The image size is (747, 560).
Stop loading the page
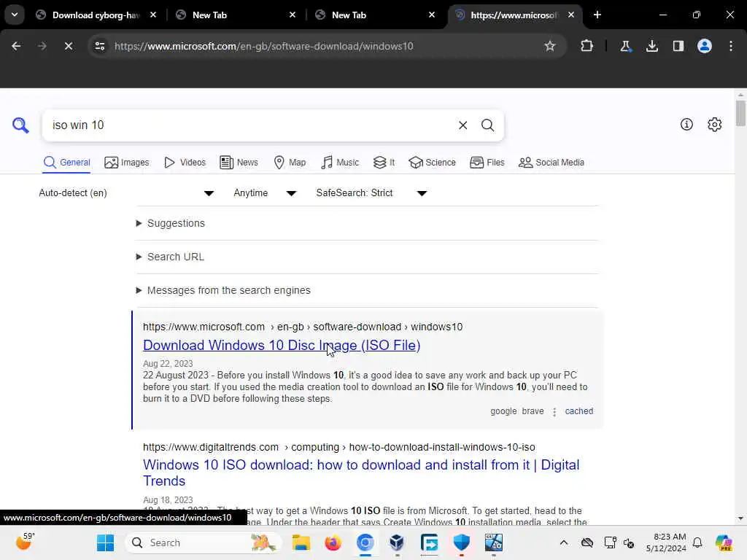(68, 46)
